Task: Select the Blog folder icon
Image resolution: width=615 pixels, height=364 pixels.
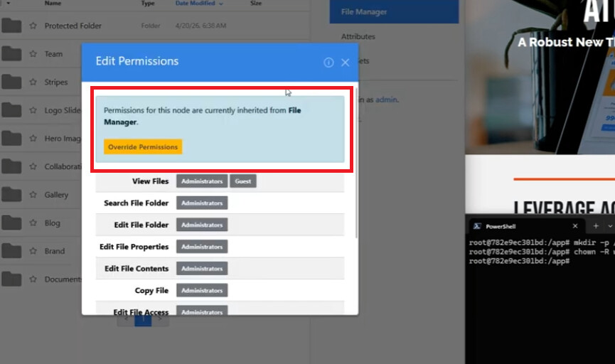Action: [x=11, y=223]
